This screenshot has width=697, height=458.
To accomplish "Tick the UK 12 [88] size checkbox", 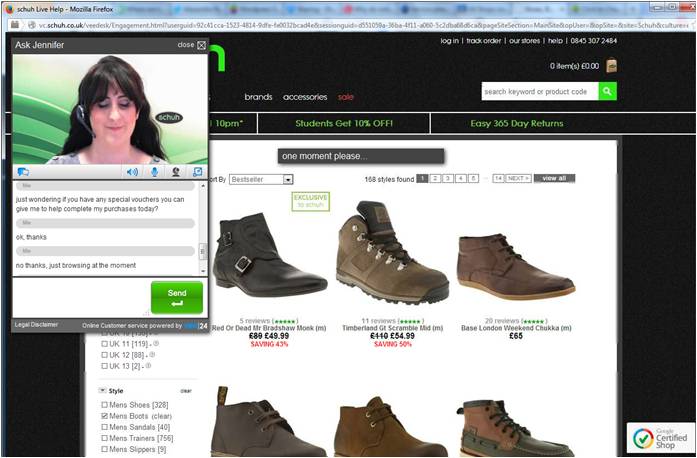I will coord(104,355).
